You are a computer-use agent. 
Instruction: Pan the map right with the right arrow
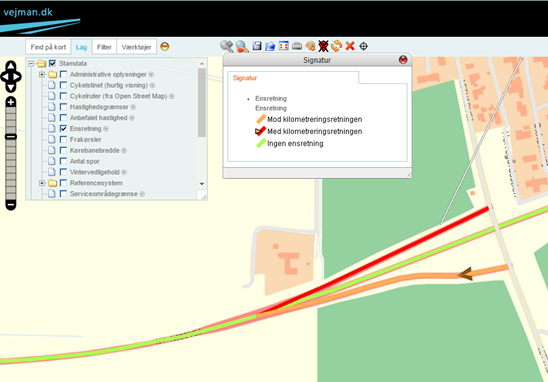click(17, 77)
